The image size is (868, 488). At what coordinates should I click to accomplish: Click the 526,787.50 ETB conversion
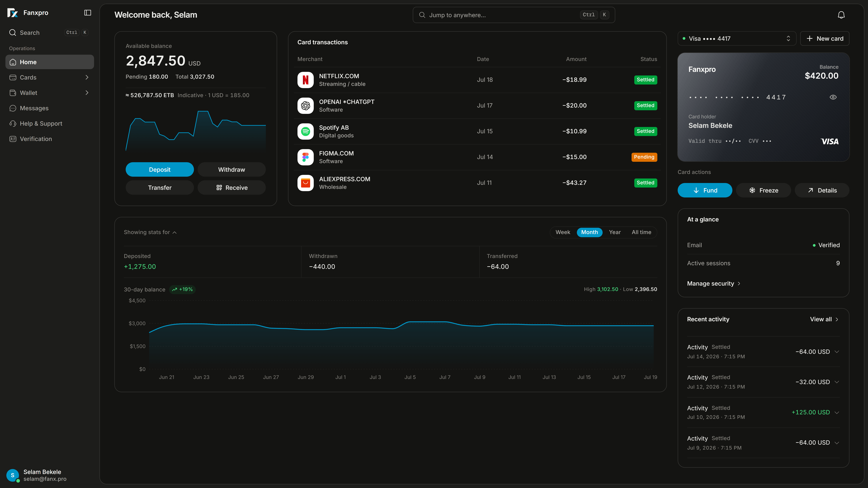150,95
